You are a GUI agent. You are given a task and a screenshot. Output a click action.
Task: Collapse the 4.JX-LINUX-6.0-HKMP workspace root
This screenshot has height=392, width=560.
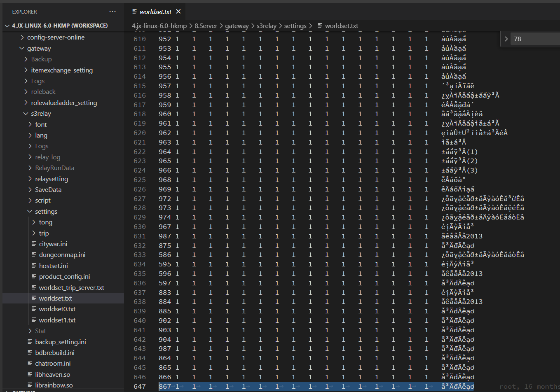[7, 25]
